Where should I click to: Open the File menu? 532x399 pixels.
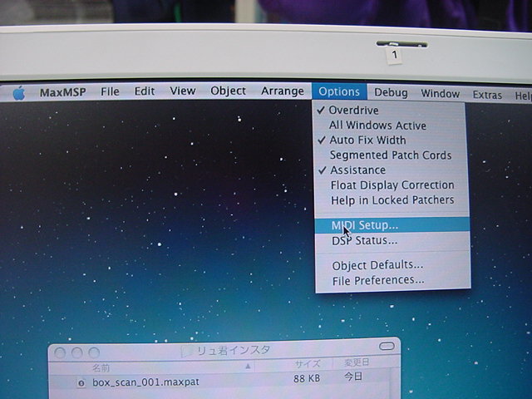pos(110,91)
